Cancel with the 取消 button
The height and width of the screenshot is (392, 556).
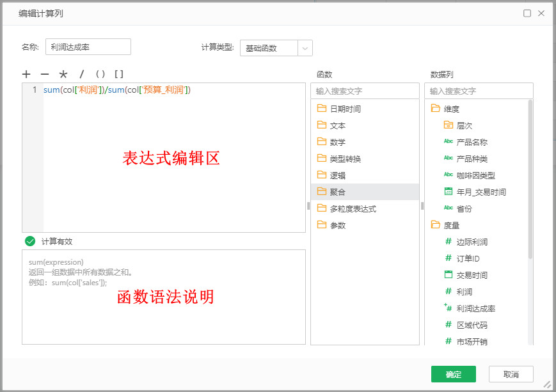(x=511, y=374)
